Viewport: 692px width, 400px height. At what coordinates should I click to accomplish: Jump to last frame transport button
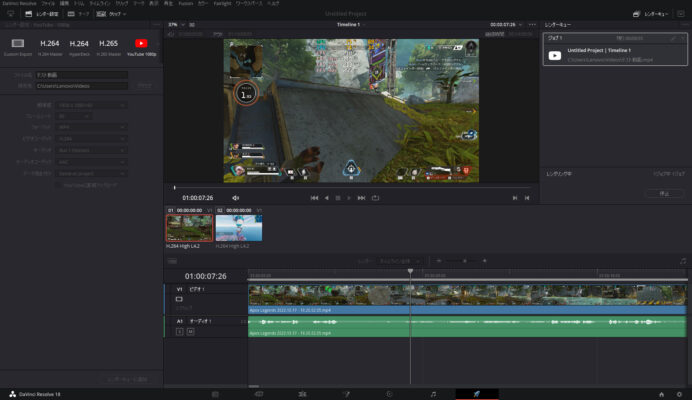tap(361, 198)
